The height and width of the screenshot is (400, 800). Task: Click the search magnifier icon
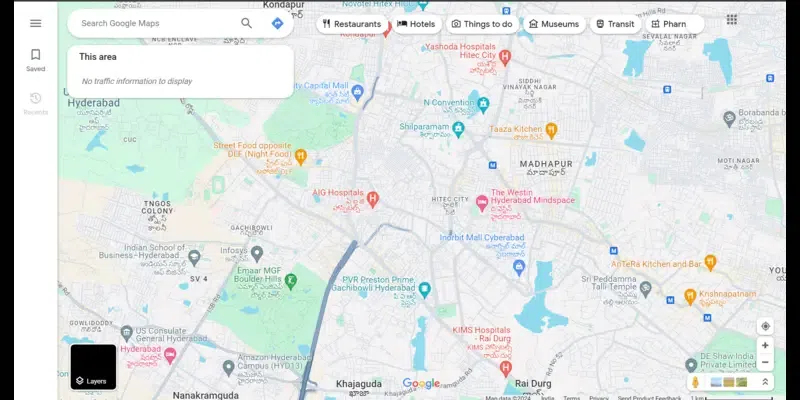[246, 23]
